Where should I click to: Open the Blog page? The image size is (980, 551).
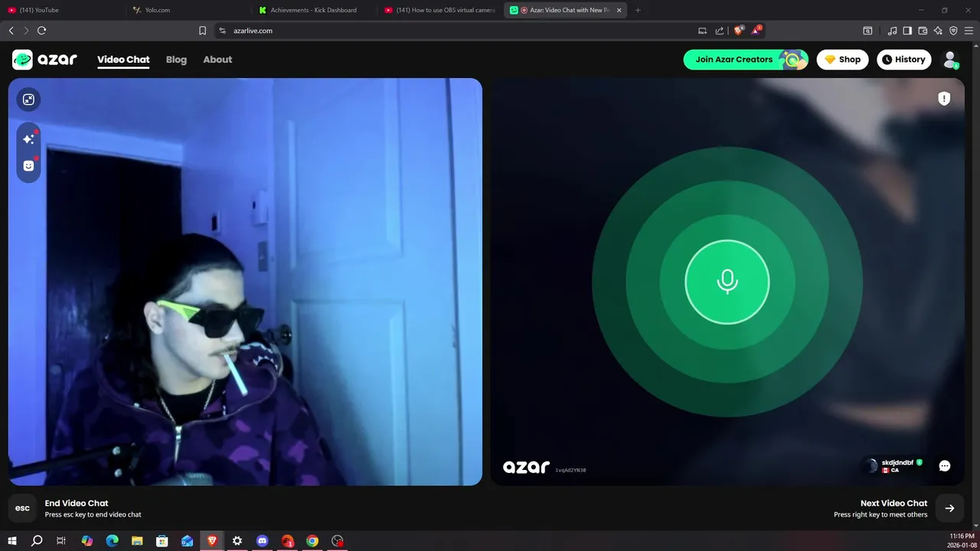coord(176,60)
